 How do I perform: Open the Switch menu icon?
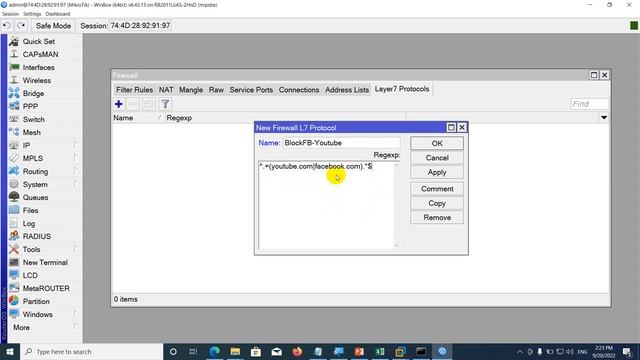pos(14,119)
